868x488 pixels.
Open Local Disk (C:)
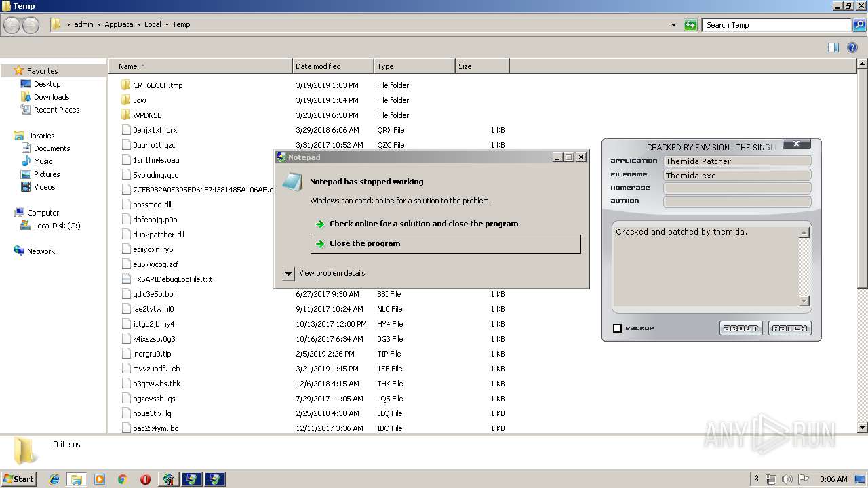click(57, 226)
